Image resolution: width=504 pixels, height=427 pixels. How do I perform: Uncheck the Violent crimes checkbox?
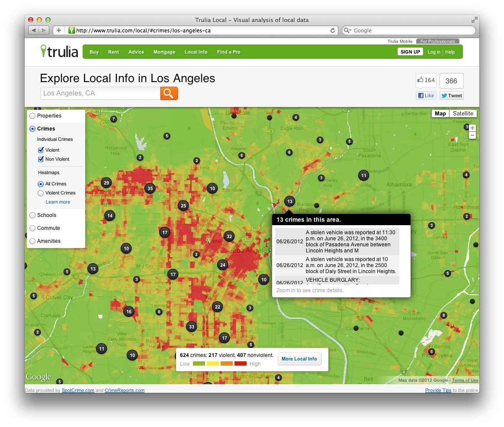41,150
